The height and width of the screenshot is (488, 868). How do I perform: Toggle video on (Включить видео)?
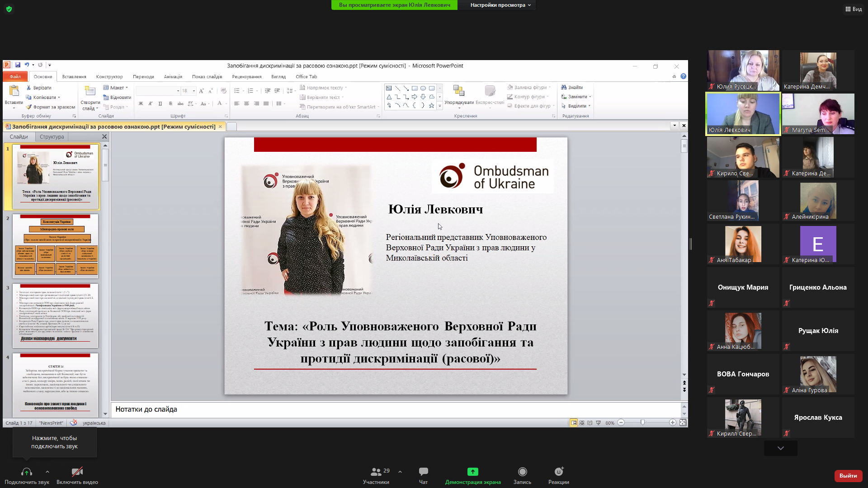(77, 475)
